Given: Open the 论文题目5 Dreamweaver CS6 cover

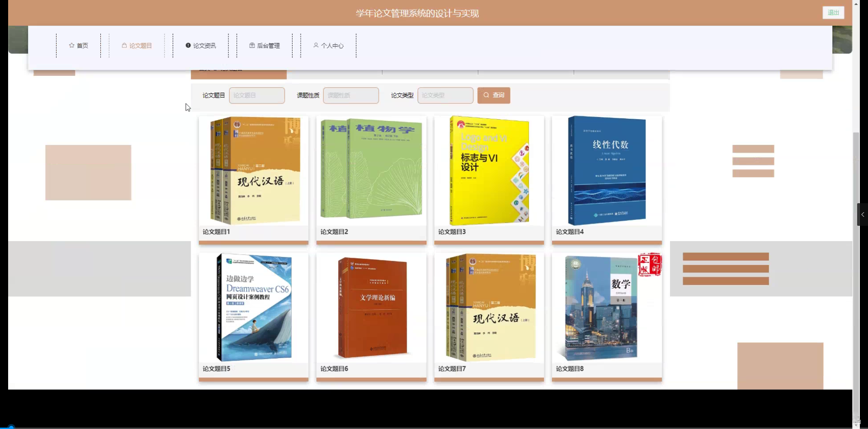Looking at the screenshot, I should (254, 308).
